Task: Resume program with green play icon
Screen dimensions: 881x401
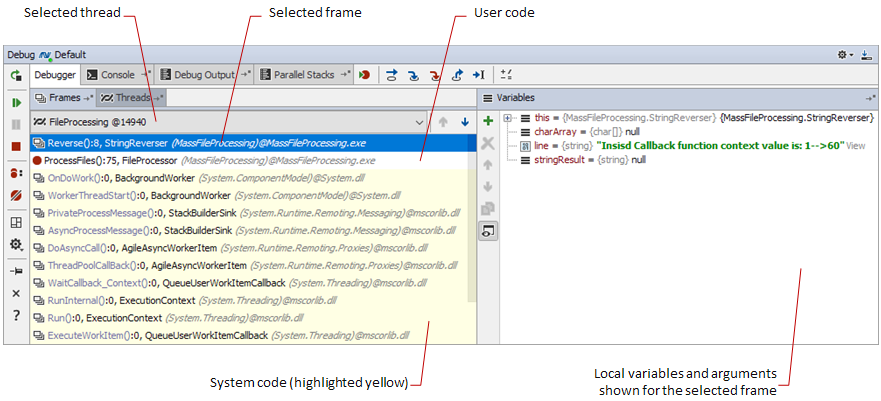Action: (x=16, y=102)
